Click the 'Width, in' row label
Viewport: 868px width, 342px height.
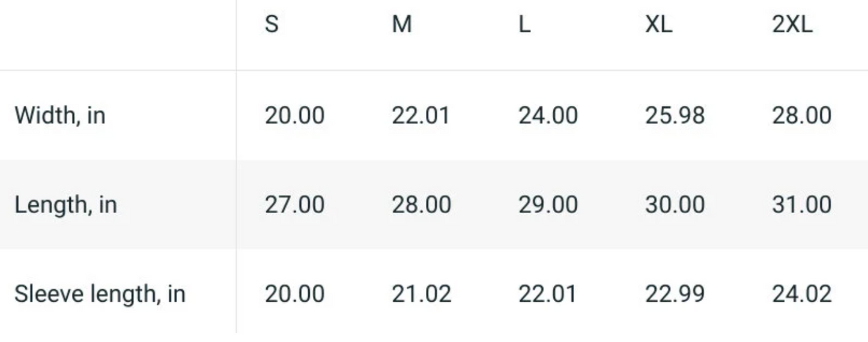[x=59, y=115]
